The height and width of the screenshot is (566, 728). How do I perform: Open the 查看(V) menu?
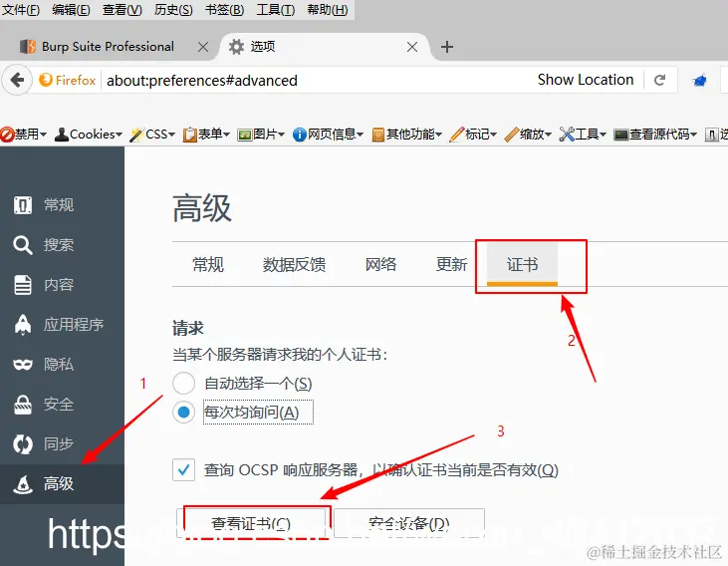[x=122, y=9]
